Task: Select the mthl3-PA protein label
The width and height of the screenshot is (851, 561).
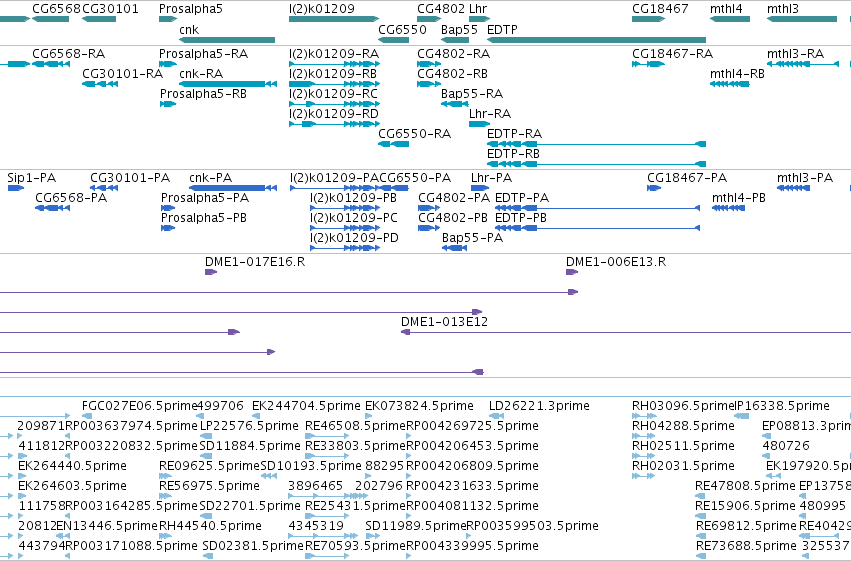Action: point(805,178)
